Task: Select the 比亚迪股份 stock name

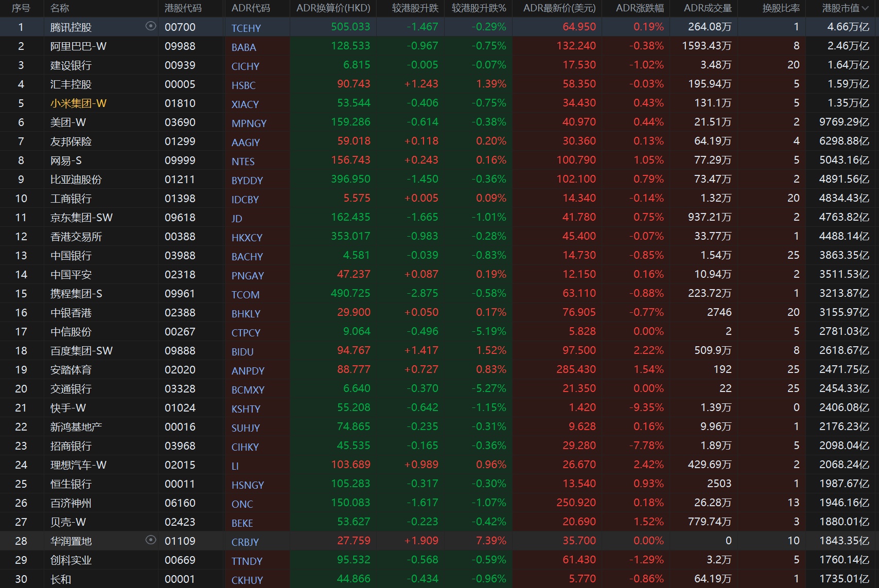Action: (x=76, y=180)
